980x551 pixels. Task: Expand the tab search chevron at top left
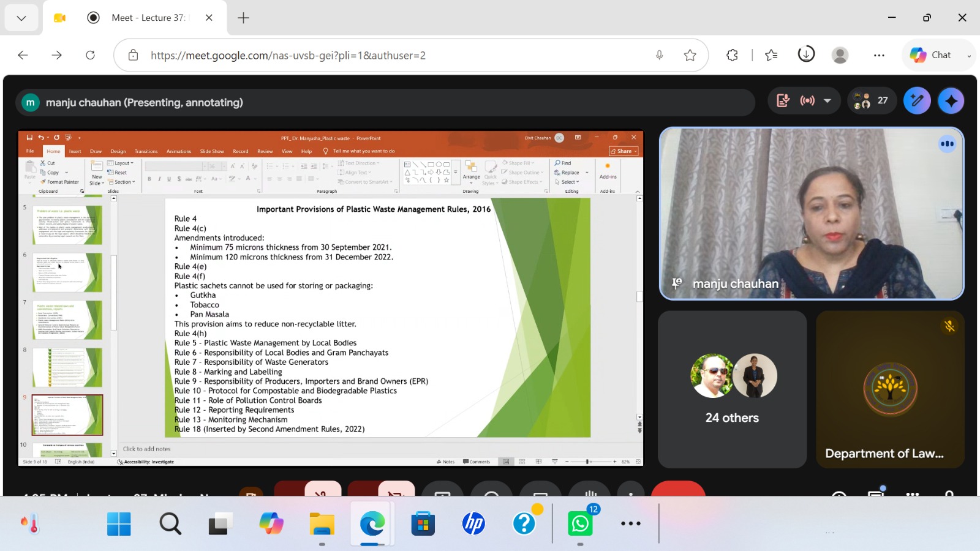click(21, 18)
